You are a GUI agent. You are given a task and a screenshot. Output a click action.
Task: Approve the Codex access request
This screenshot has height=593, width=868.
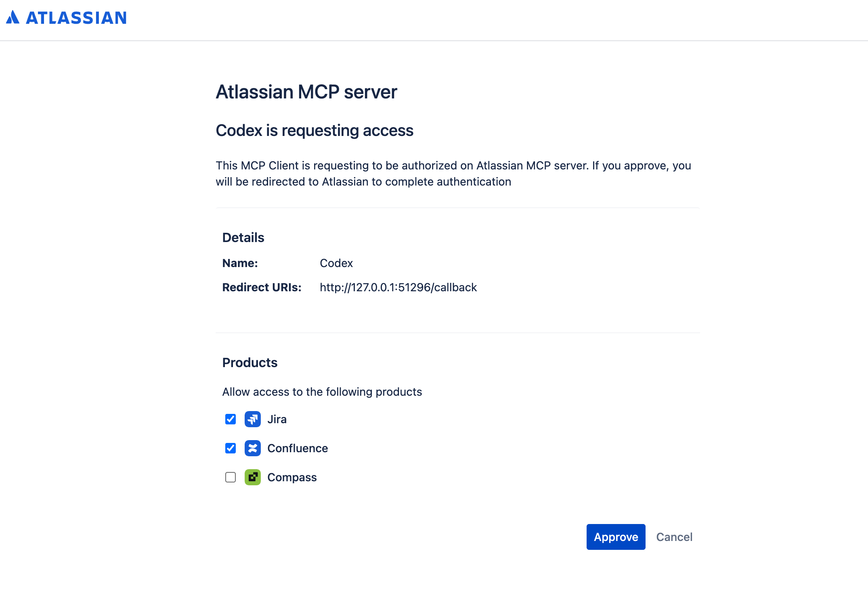(616, 537)
